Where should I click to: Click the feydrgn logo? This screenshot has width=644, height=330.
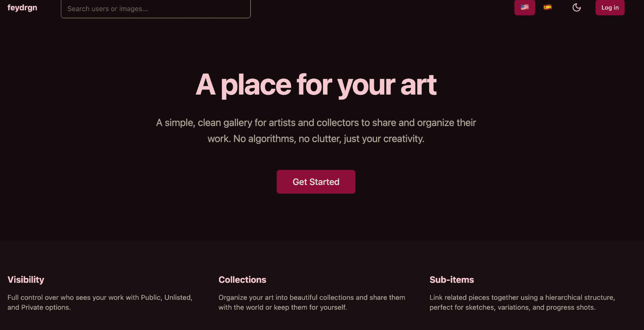pos(22,7)
